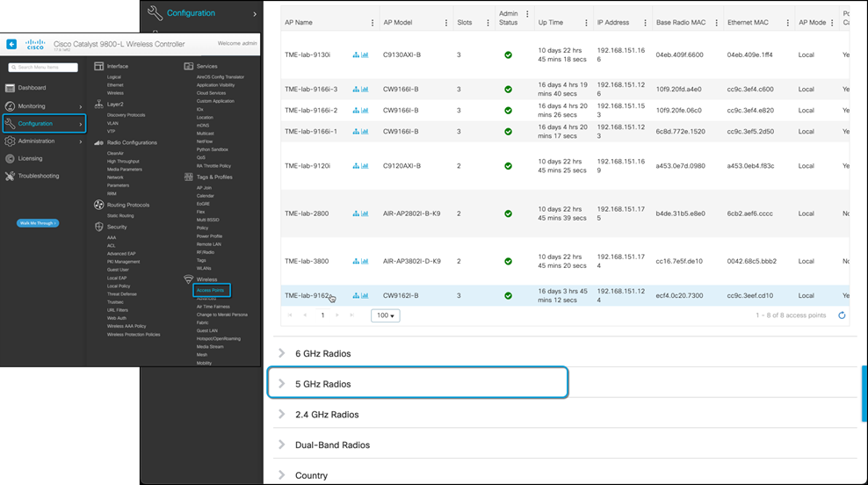Viewport: 868px width, 485px height.
Task: Click the Licensing icon in sidebar
Action: coord(10,158)
